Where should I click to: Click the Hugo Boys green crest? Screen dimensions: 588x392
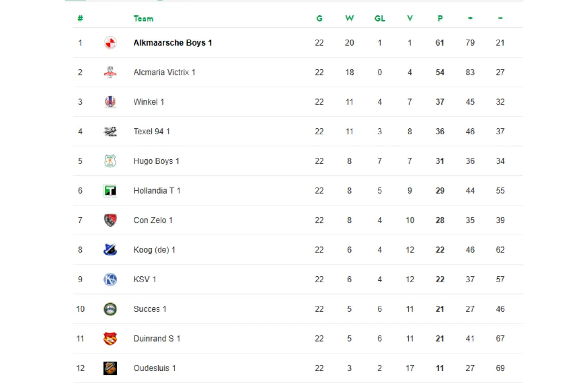pyautogui.click(x=110, y=161)
